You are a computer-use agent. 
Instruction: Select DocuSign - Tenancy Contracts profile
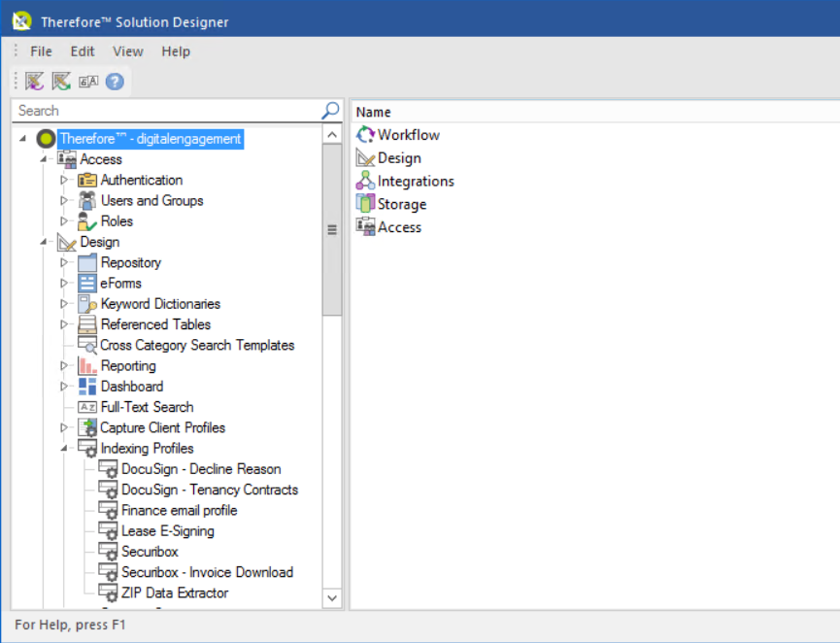(210, 490)
